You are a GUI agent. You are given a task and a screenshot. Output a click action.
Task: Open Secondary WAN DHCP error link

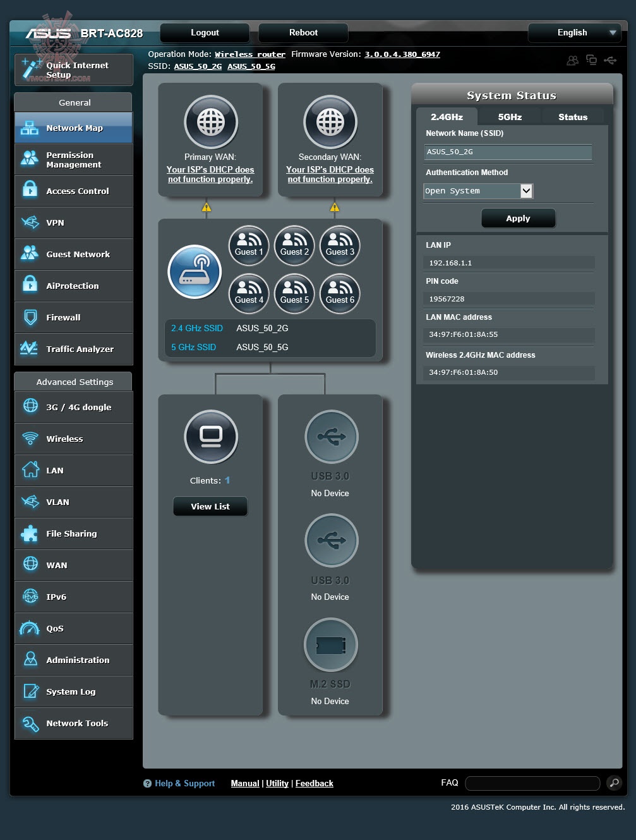(x=330, y=174)
